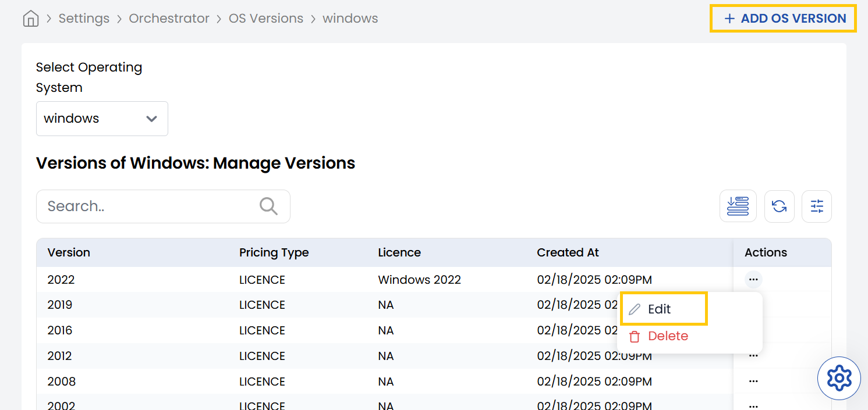Refresh the versions table

(779, 206)
